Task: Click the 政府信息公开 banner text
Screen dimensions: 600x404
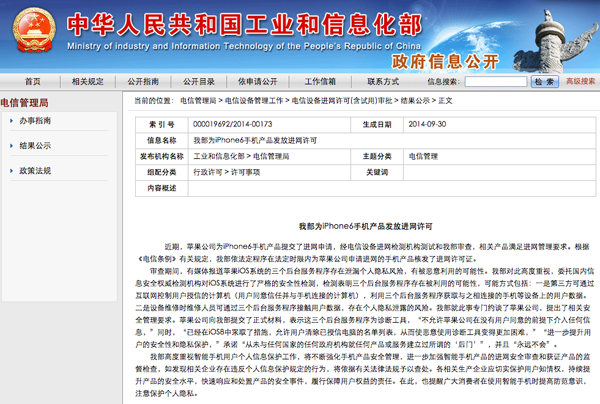Action: click(x=445, y=61)
